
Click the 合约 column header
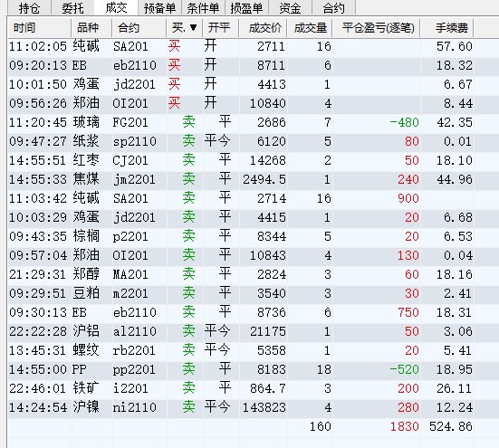click(x=139, y=28)
